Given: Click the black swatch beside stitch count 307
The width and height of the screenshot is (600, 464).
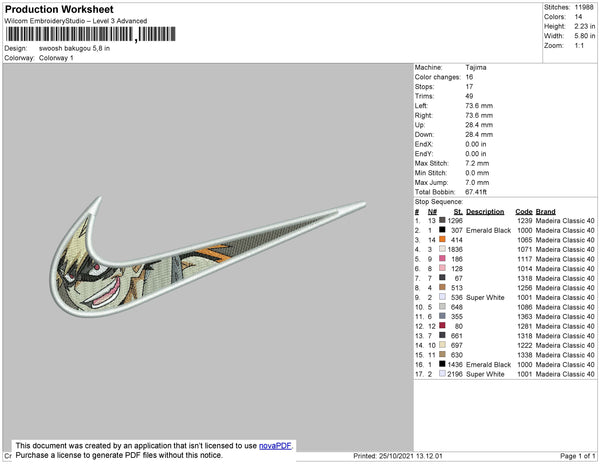Looking at the screenshot, I should click(442, 230).
